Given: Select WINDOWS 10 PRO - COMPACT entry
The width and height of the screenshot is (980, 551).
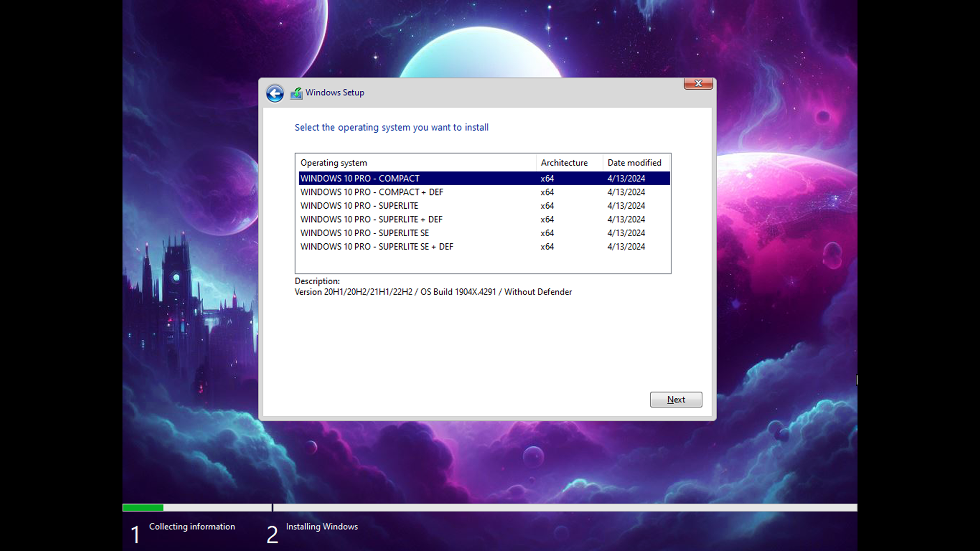Looking at the screenshot, I should pos(360,179).
